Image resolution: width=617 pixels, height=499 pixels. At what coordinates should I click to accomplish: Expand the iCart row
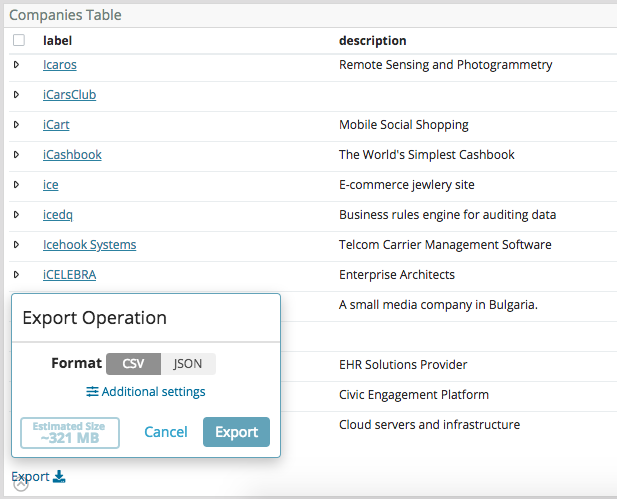point(17,125)
